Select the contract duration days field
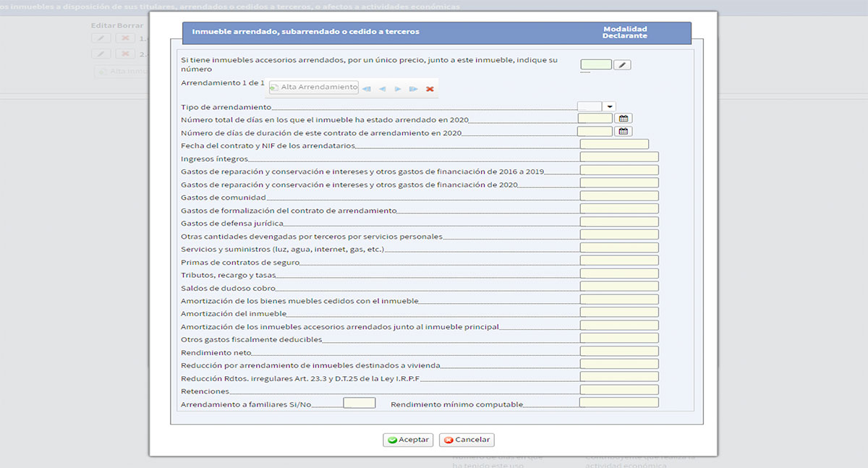 click(x=595, y=132)
